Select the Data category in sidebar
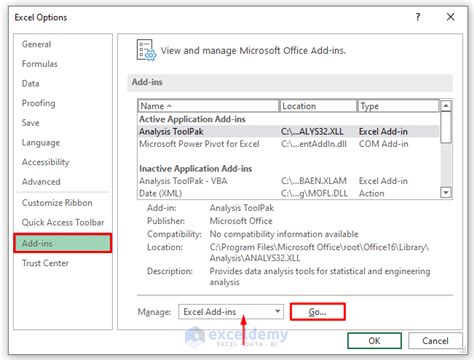Image resolution: width=474 pixels, height=360 pixels. (31, 83)
